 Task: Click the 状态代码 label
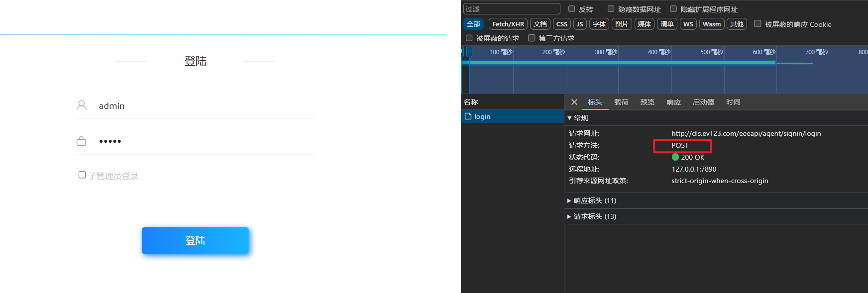tap(584, 157)
